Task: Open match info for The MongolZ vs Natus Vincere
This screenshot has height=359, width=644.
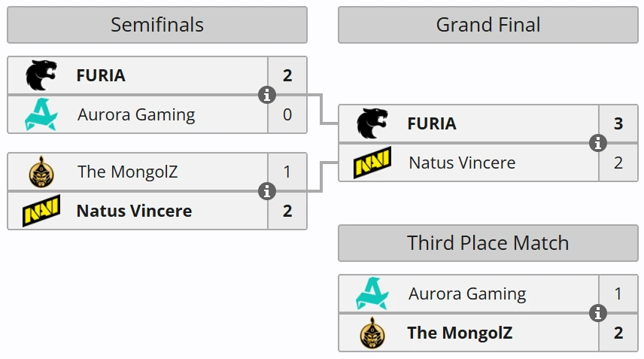Action: tap(266, 191)
